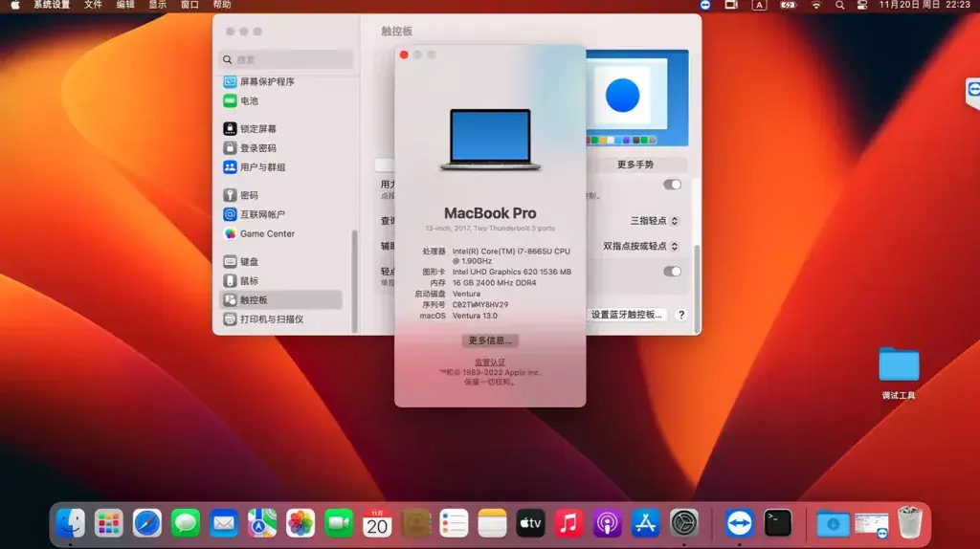Open Reminders app in the dock
Image resolution: width=980 pixels, height=549 pixels.
(x=454, y=523)
